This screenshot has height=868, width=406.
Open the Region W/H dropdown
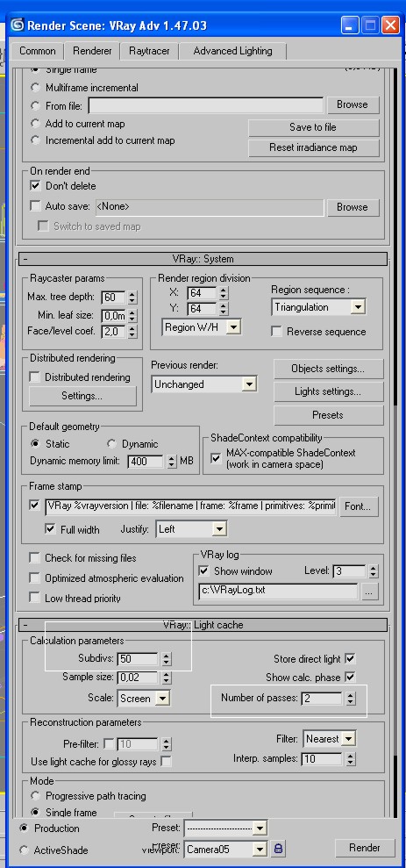[202, 327]
